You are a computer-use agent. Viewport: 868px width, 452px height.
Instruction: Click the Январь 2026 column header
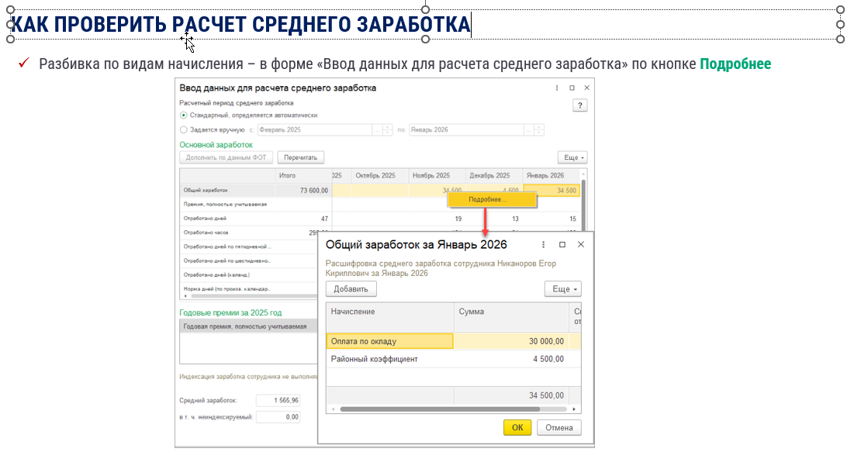552,176
